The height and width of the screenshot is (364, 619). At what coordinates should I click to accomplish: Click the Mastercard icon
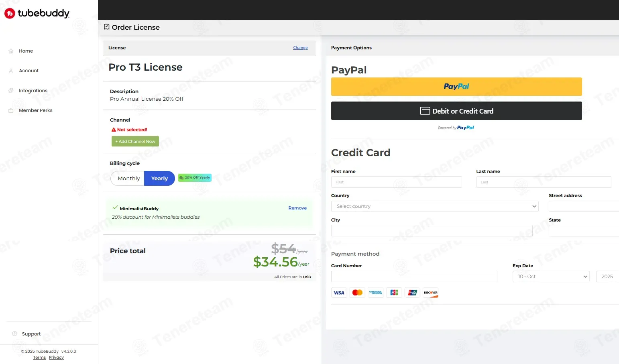pyautogui.click(x=357, y=293)
